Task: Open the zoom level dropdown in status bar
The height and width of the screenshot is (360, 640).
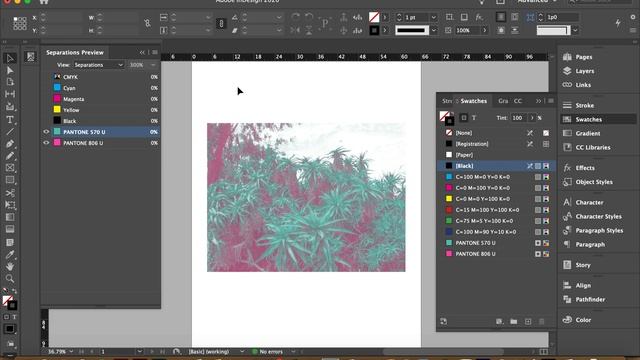Action: click(71, 351)
